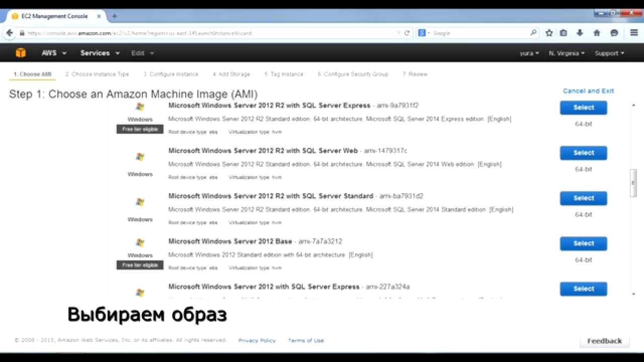Image resolution: width=644 pixels, height=362 pixels.
Task: Click the magnifier icon in the search box
Action: point(533,33)
